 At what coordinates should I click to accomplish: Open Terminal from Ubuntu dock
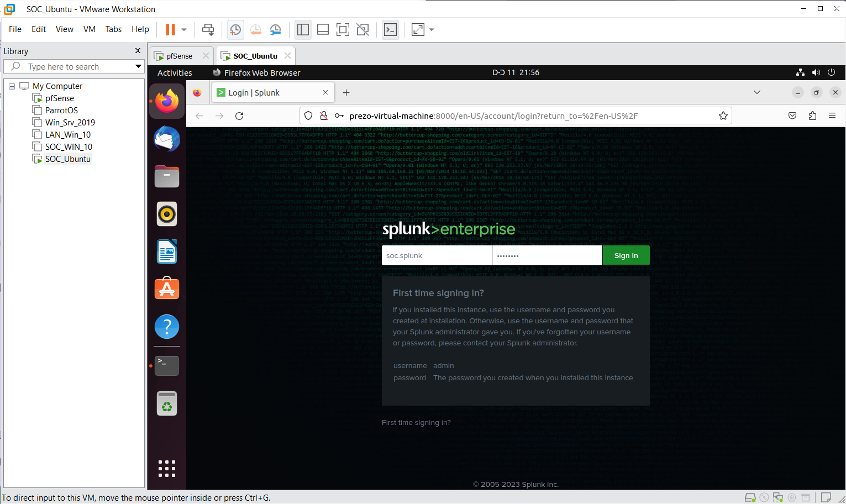click(167, 366)
